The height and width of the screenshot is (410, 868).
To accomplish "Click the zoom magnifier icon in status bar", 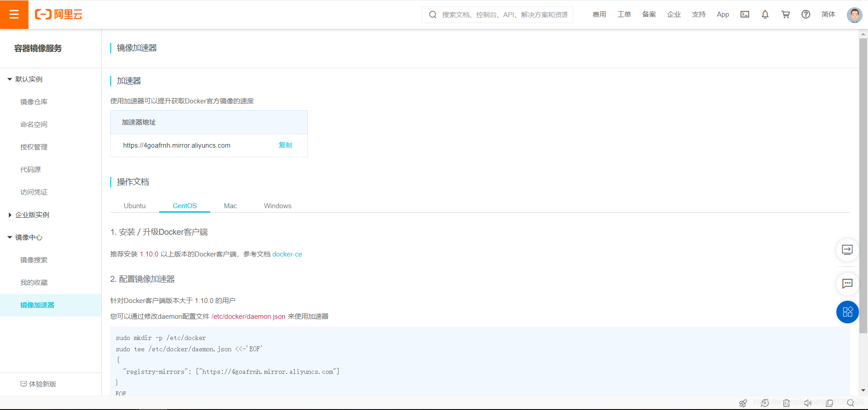I will pyautogui.click(x=851, y=403).
